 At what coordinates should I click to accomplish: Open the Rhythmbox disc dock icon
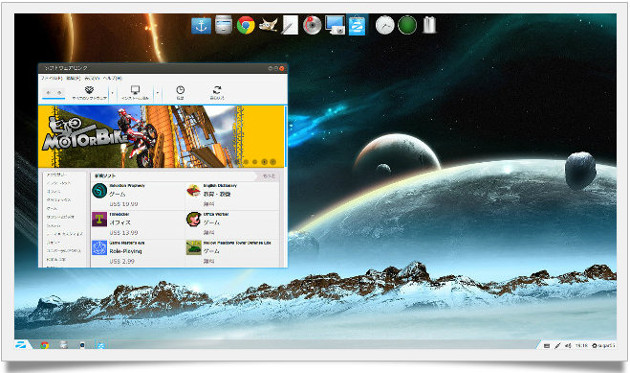coord(312,25)
